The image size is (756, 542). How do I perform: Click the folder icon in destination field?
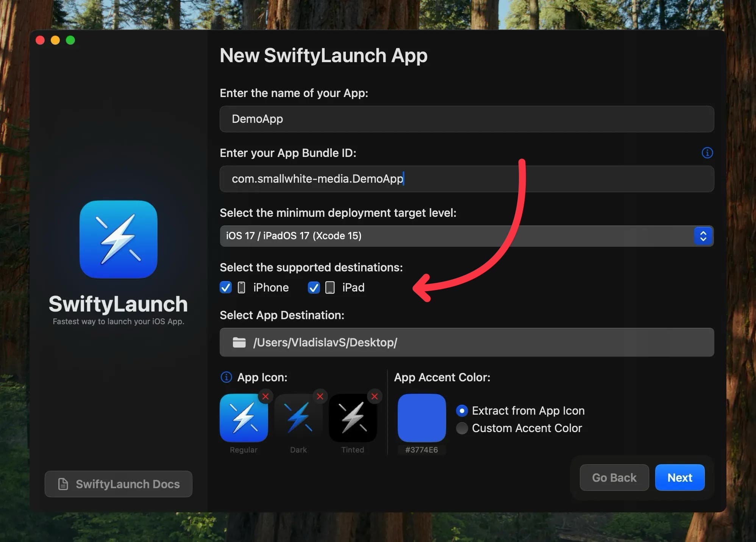239,342
